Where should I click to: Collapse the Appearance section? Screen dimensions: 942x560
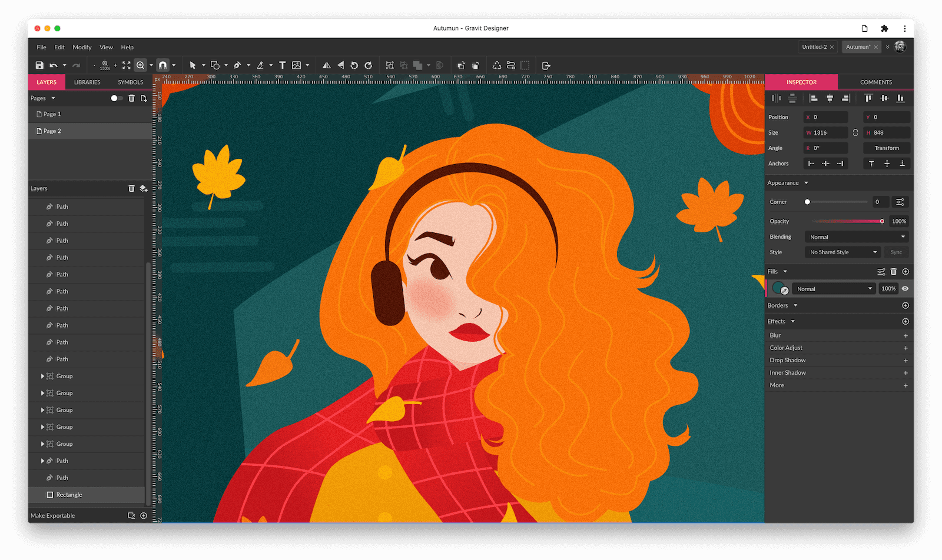click(x=805, y=182)
